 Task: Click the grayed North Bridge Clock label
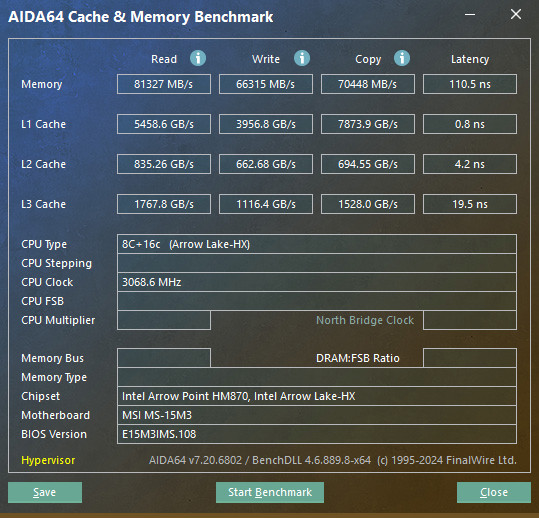(x=365, y=320)
